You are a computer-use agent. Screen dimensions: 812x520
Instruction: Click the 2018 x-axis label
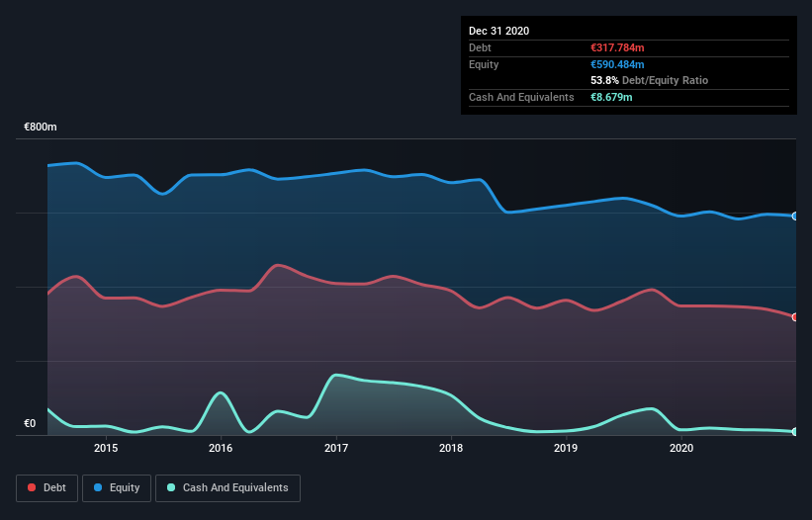(x=451, y=448)
